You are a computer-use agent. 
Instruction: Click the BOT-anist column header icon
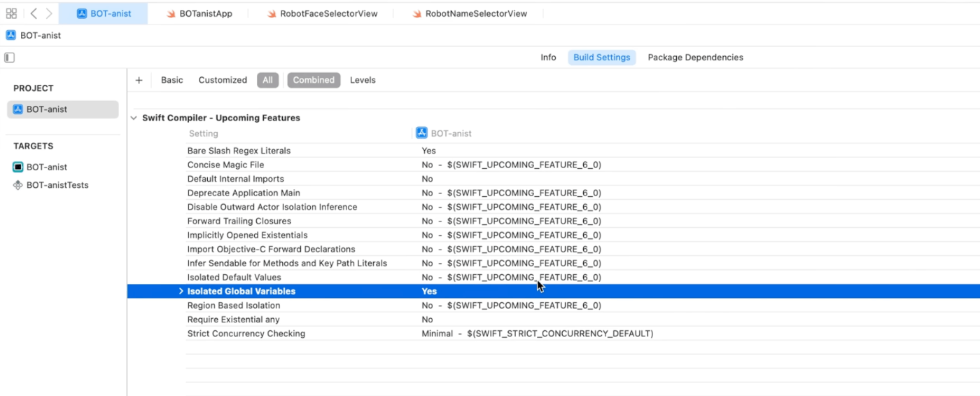click(x=421, y=133)
